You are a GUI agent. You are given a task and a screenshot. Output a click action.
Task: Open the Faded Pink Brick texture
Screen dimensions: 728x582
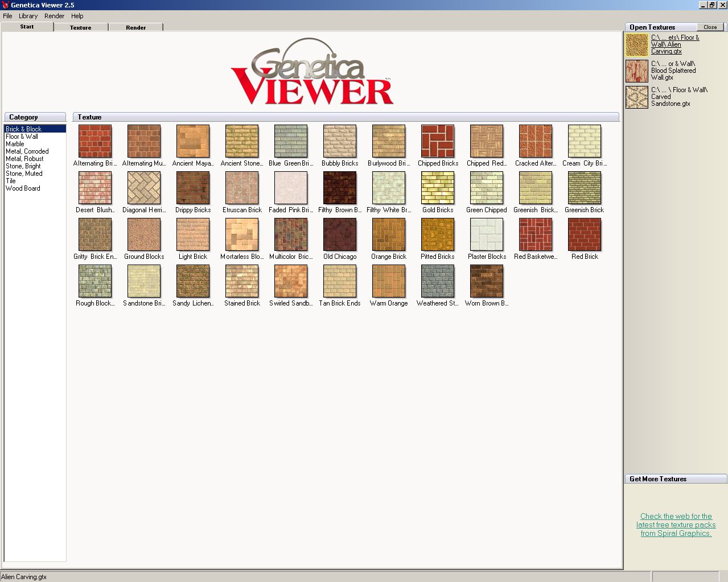[291, 188]
